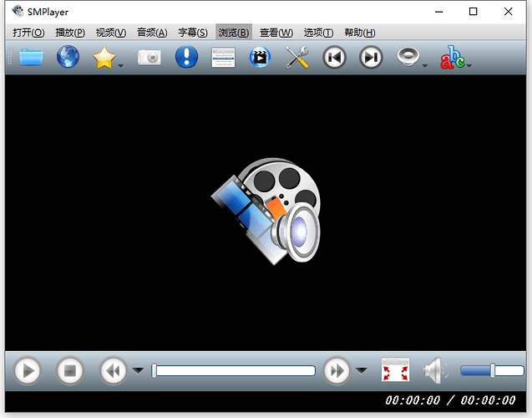Open preferences via the wrench and screwdriver icon
Viewport: 532px width, 418px height.
[297, 58]
